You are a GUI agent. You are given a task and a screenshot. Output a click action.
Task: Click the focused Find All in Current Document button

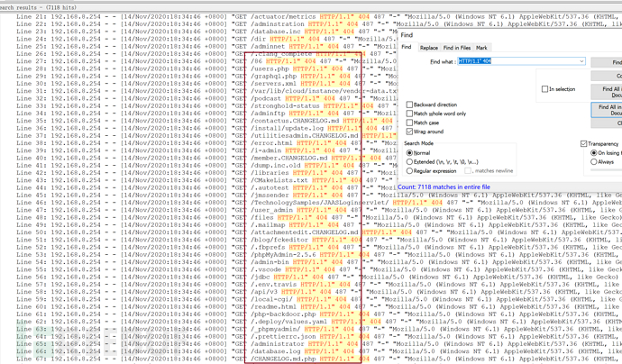coord(607,110)
